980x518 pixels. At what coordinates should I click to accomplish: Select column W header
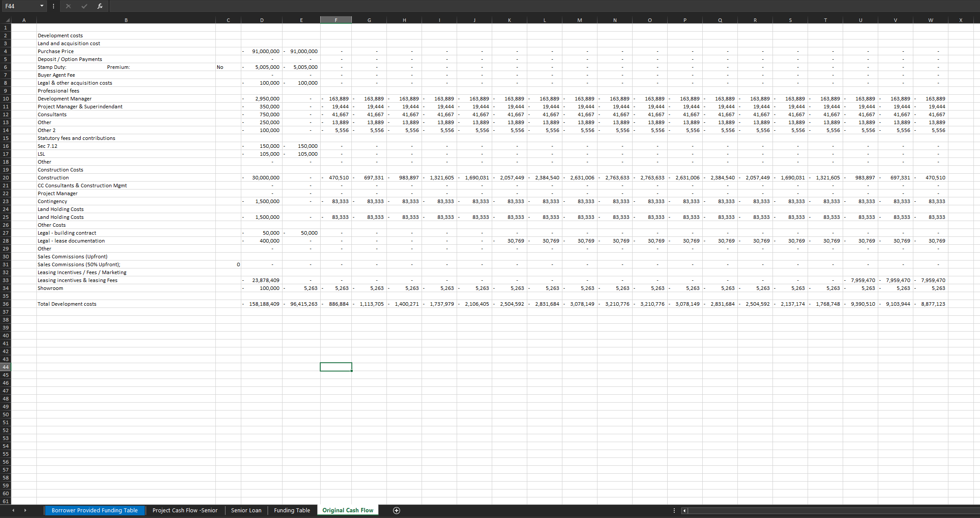click(x=930, y=20)
